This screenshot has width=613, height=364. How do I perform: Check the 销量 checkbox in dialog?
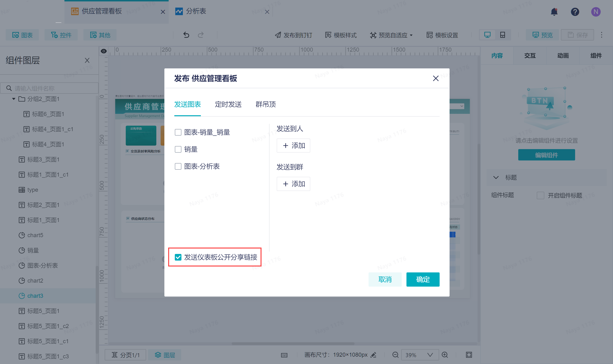178,149
